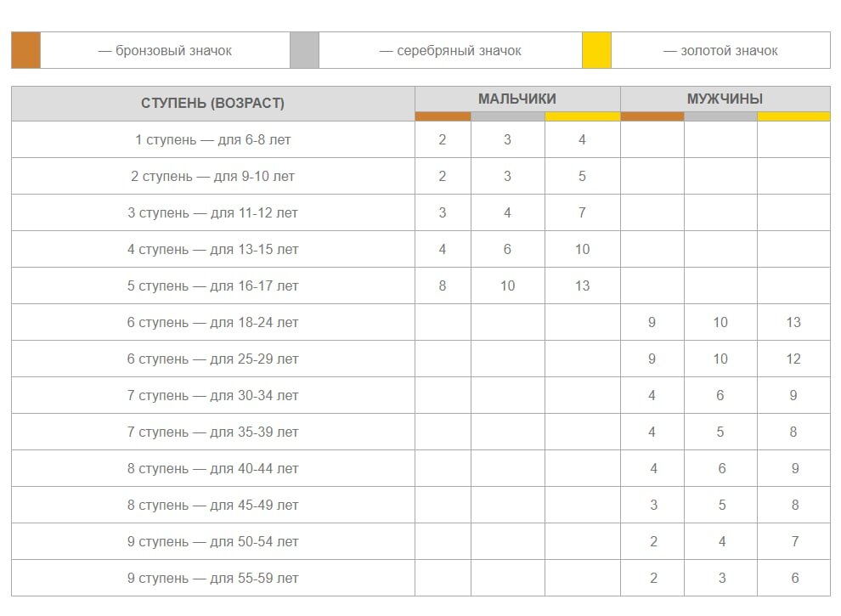
Task: Click the bronze color bar under МУЖЧИНЫ
Action: [652, 116]
